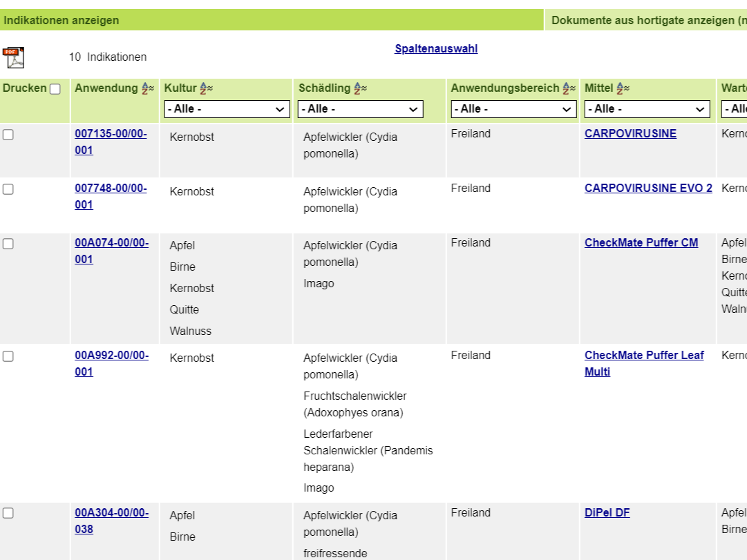
Task: Open application 007135-00/00-001
Action: pyautogui.click(x=111, y=142)
